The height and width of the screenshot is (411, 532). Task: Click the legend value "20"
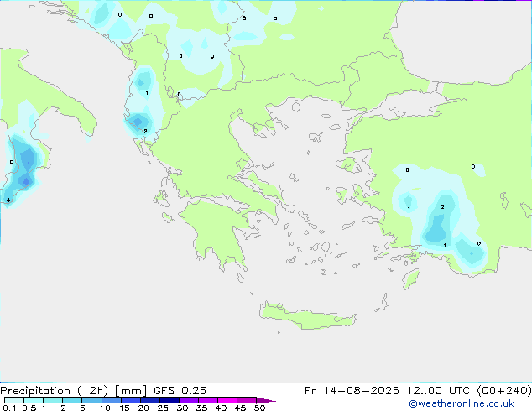143,408
